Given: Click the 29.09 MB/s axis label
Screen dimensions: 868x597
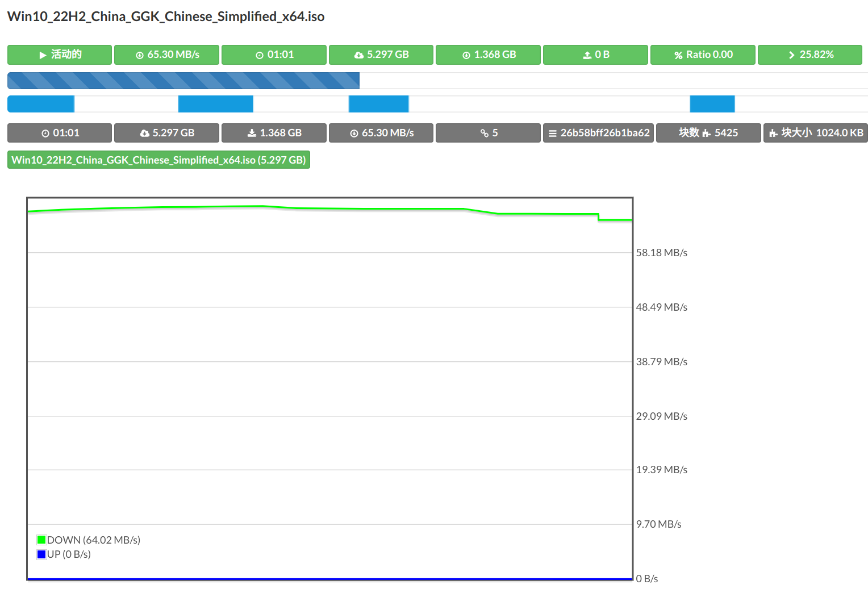Looking at the screenshot, I should coord(662,416).
